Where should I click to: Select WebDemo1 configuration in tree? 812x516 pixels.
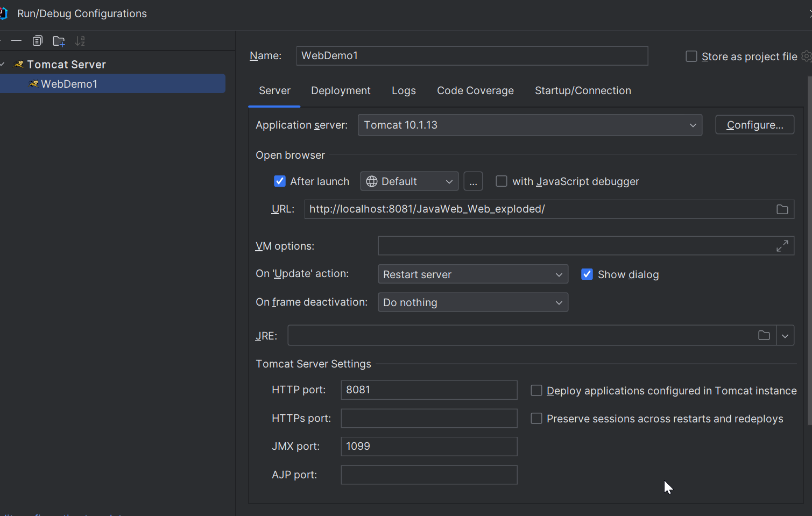[x=69, y=84]
